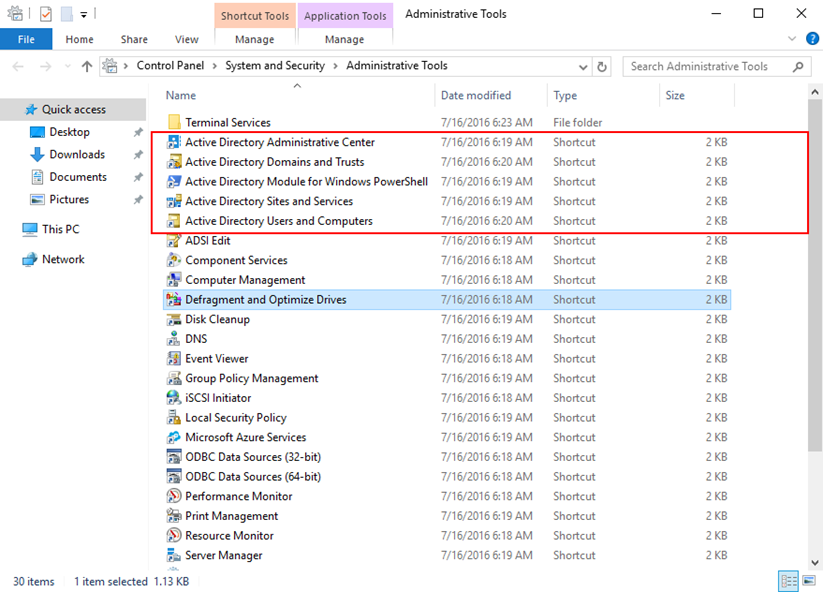Open Windows Help with question mark icon
Screen dimensions: 823x592
(813, 38)
